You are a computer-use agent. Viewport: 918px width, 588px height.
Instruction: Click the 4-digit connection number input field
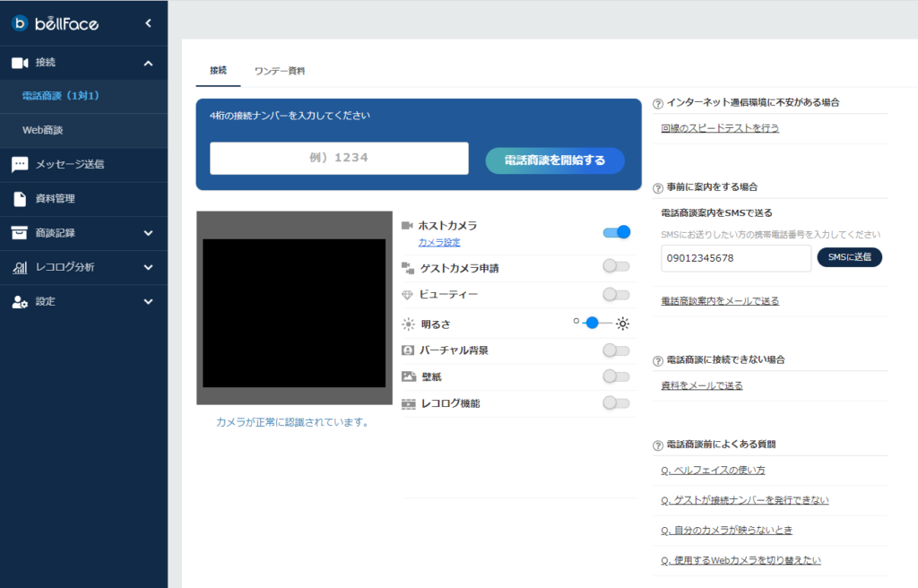click(x=339, y=158)
